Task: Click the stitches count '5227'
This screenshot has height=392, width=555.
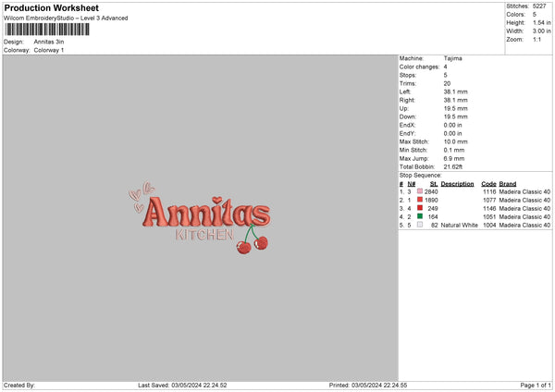Action: tap(539, 6)
